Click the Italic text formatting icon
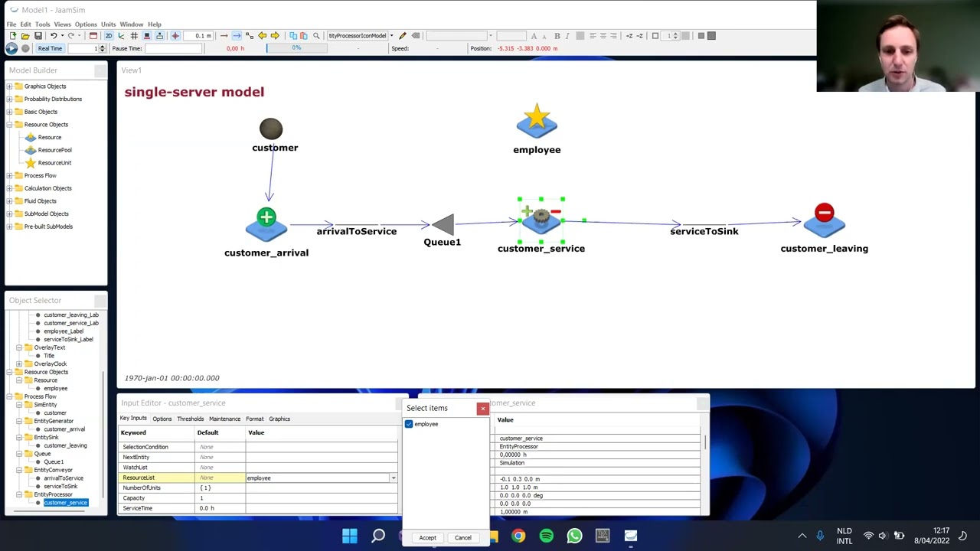 (567, 35)
